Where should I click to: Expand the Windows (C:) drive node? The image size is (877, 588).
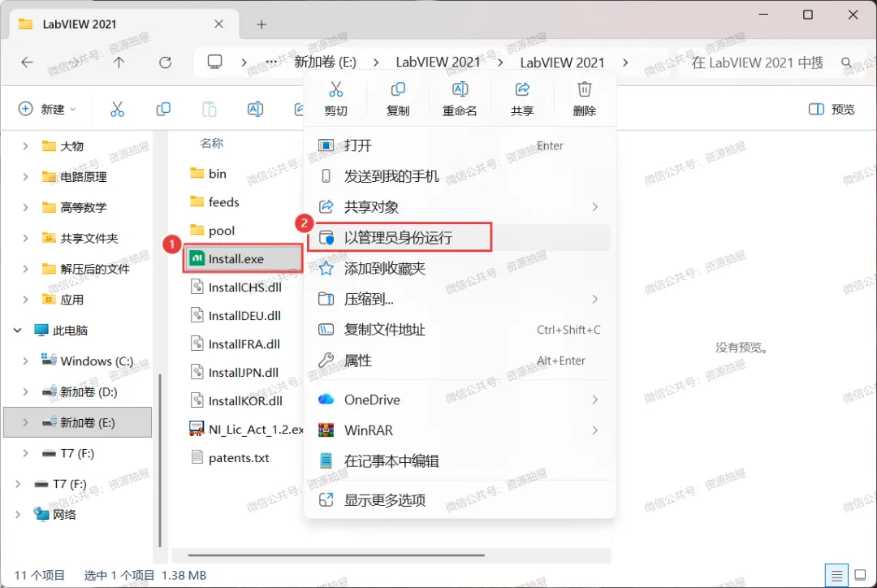click(x=24, y=361)
